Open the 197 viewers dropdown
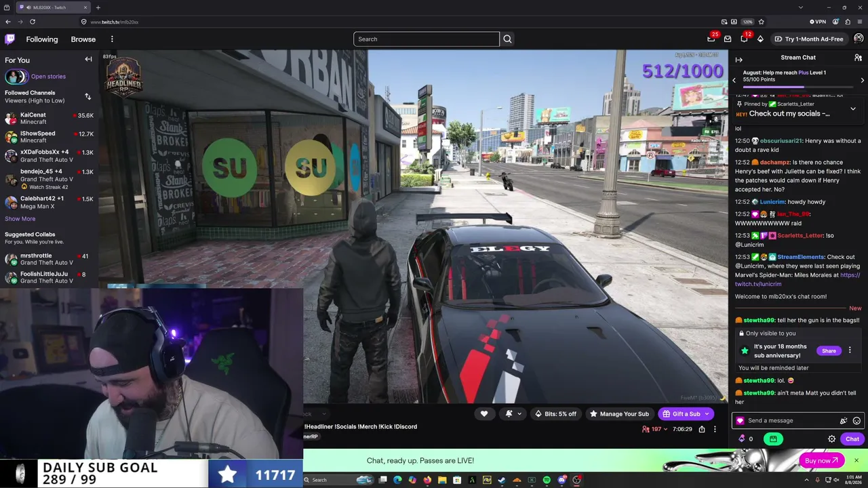The width and height of the screenshot is (868, 488). point(655,429)
